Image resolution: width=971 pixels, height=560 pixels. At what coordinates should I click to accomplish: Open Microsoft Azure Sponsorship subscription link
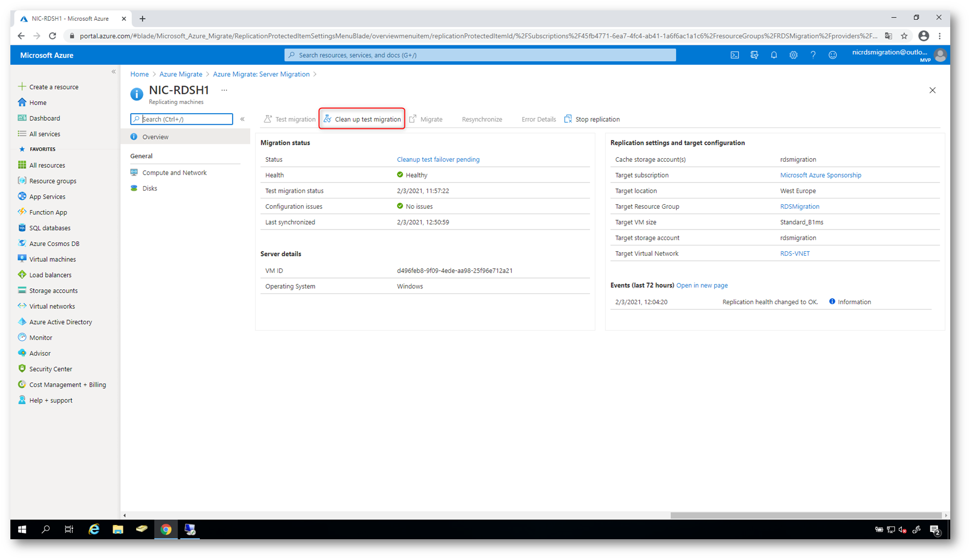point(820,175)
